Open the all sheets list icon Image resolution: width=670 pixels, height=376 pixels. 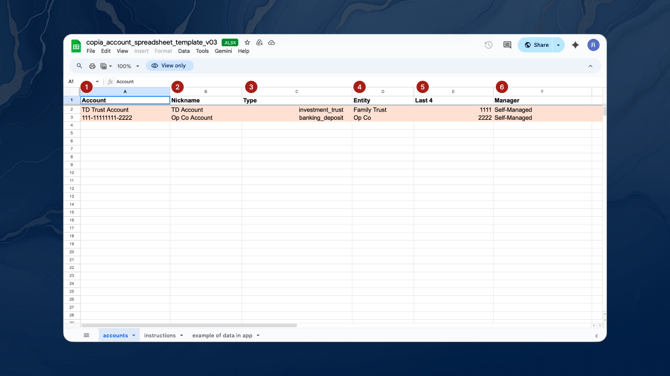(x=86, y=335)
